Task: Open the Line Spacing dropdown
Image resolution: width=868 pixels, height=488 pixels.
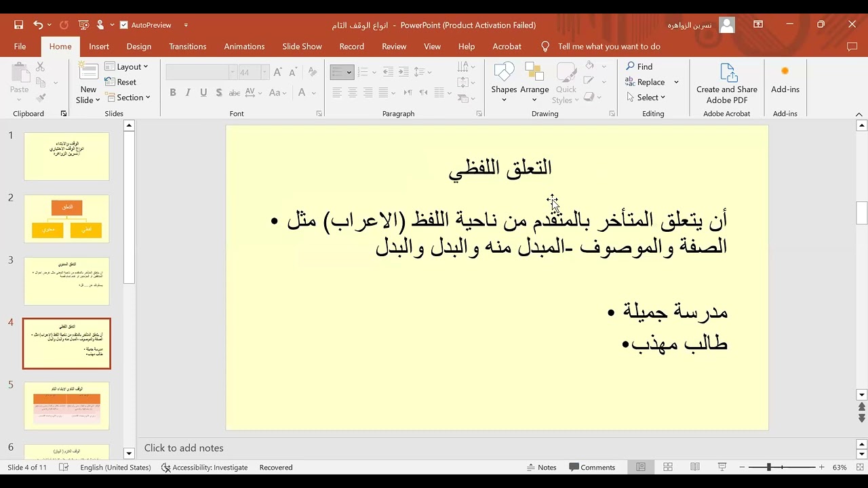Action: click(x=422, y=72)
